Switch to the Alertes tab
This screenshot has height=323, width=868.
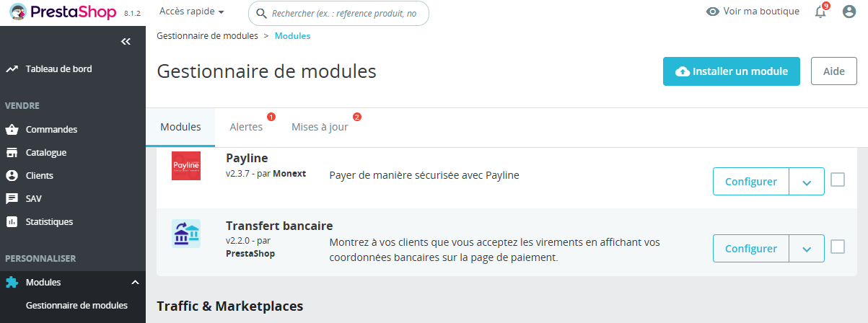pos(246,127)
